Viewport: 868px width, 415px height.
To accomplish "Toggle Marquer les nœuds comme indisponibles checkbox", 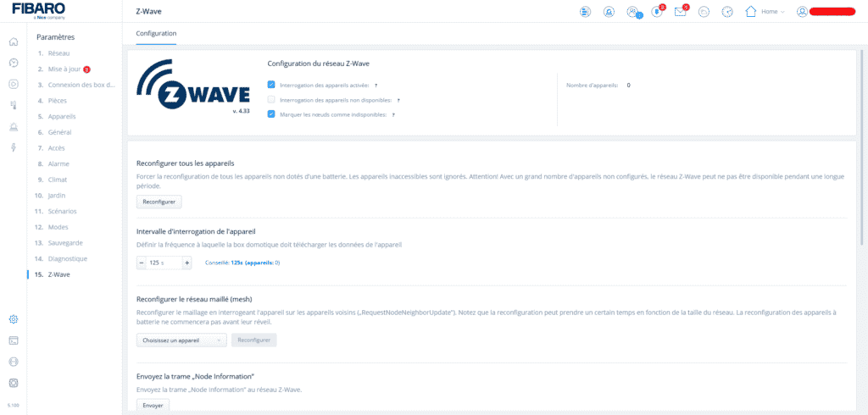I will tap(271, 114).
